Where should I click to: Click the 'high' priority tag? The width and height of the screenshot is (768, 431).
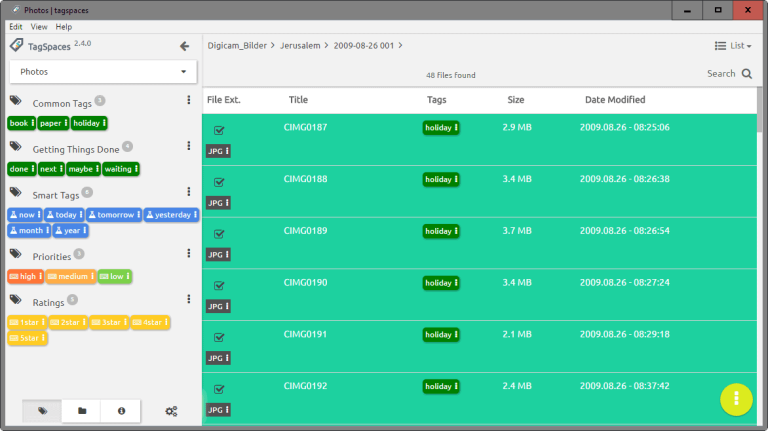coord(24,276)
